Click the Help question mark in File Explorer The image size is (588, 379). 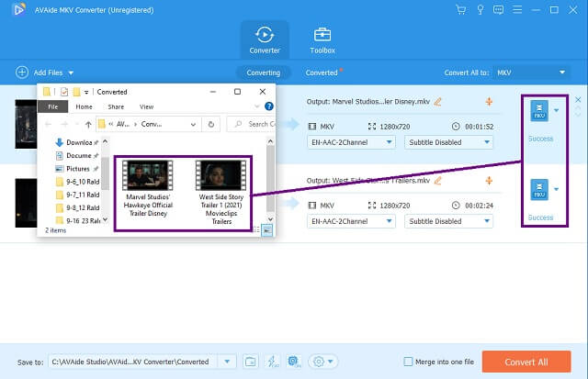click(268, 106)
